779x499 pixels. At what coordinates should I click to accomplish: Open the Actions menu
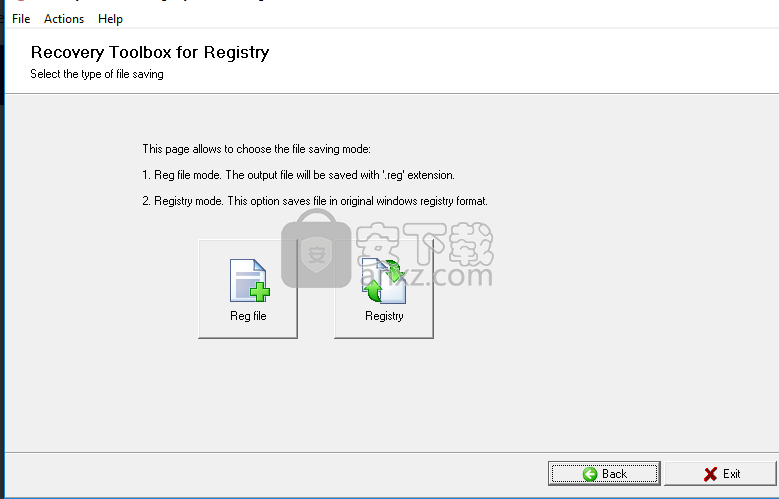[x=64, y=19]
